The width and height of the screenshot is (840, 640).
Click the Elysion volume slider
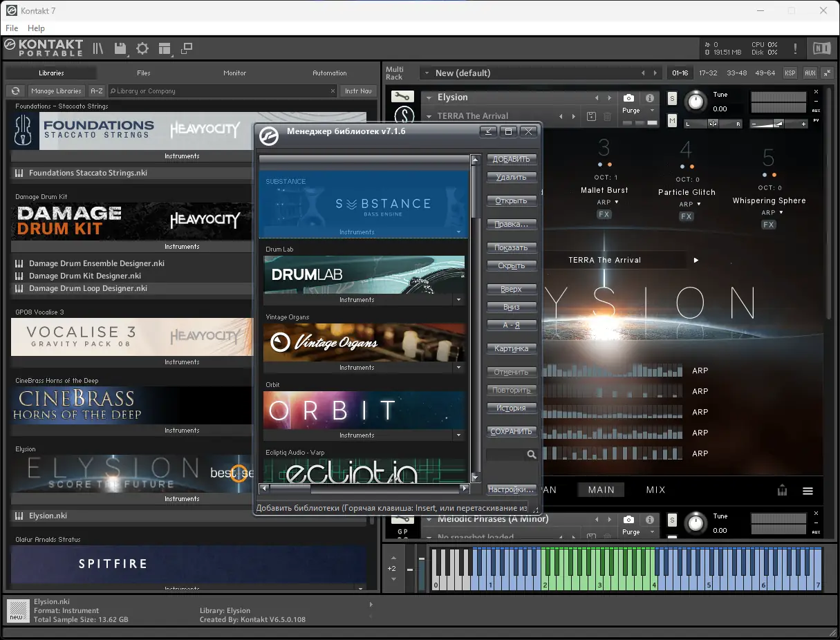pos(778,124)
